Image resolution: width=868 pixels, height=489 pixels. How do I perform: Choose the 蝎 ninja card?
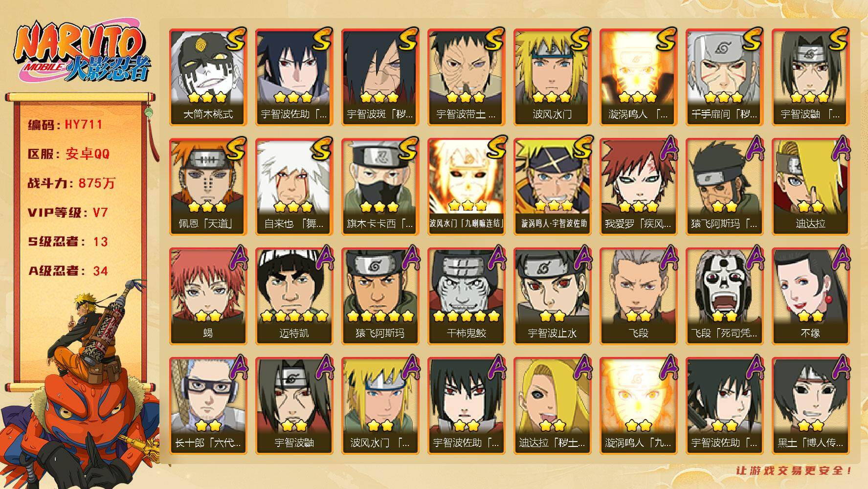(x=208, y=296)
